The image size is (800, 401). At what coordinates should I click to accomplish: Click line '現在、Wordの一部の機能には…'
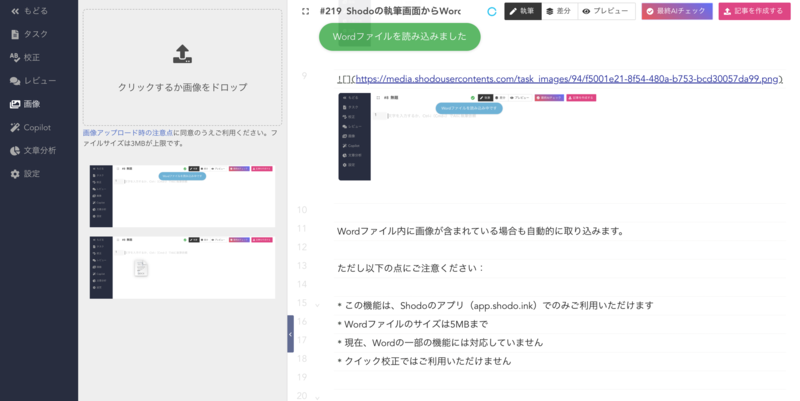tap(440, 342)
